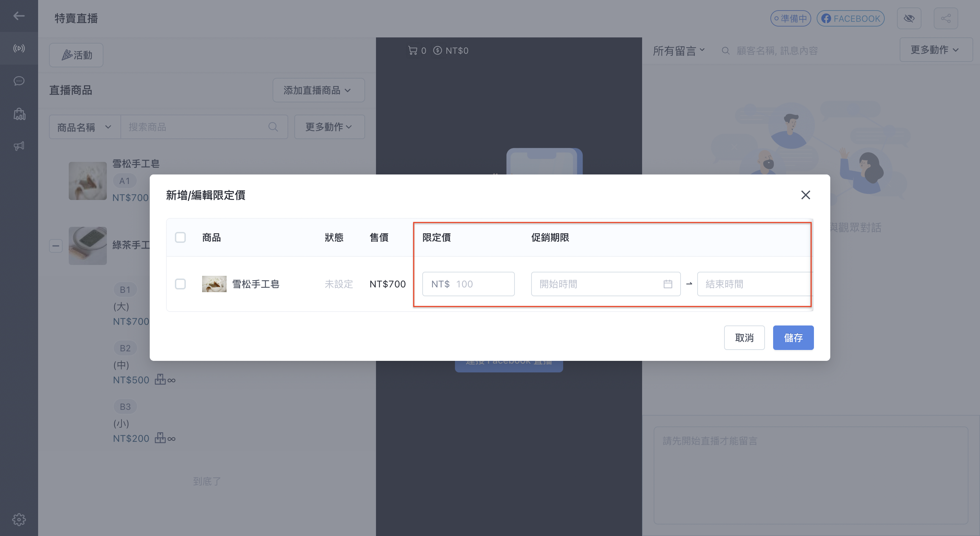Open 所有留言 filter dropdown
Screen dimensions: 980x536
(x=679, y=51)
